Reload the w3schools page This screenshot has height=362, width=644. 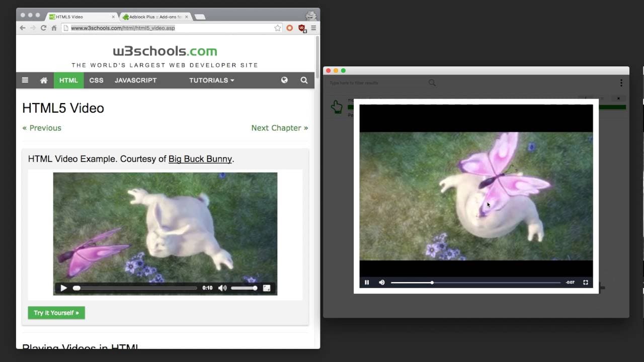point(44,28)
